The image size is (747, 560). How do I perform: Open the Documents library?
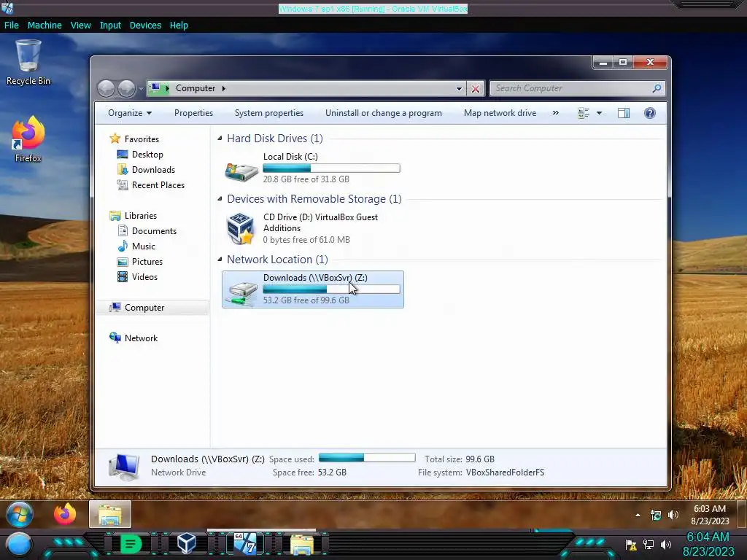154,231
